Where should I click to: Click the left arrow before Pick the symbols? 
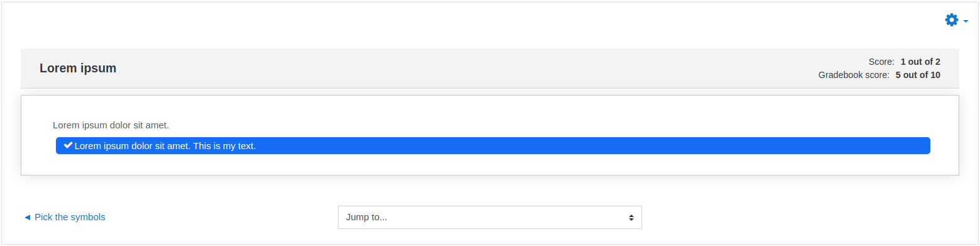(x=27, y=217)
